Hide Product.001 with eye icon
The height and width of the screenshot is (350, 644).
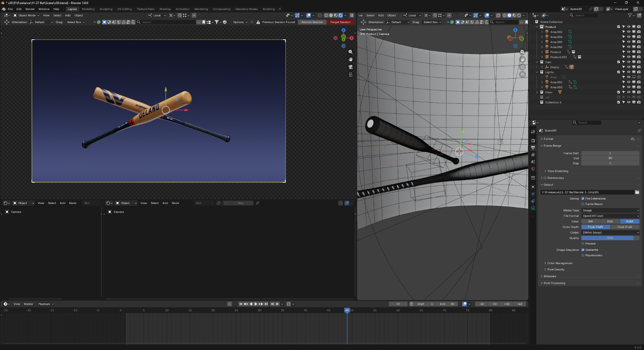coord(629,57)
